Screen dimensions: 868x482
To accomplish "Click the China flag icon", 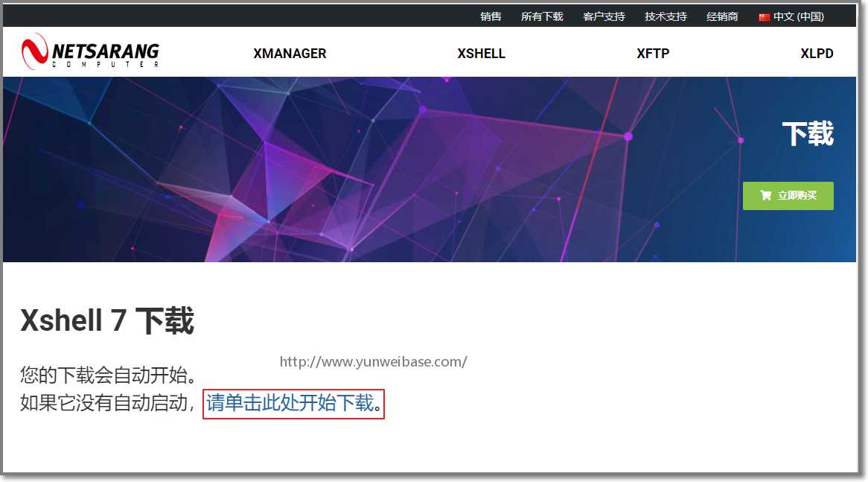I will coord(765,17).
